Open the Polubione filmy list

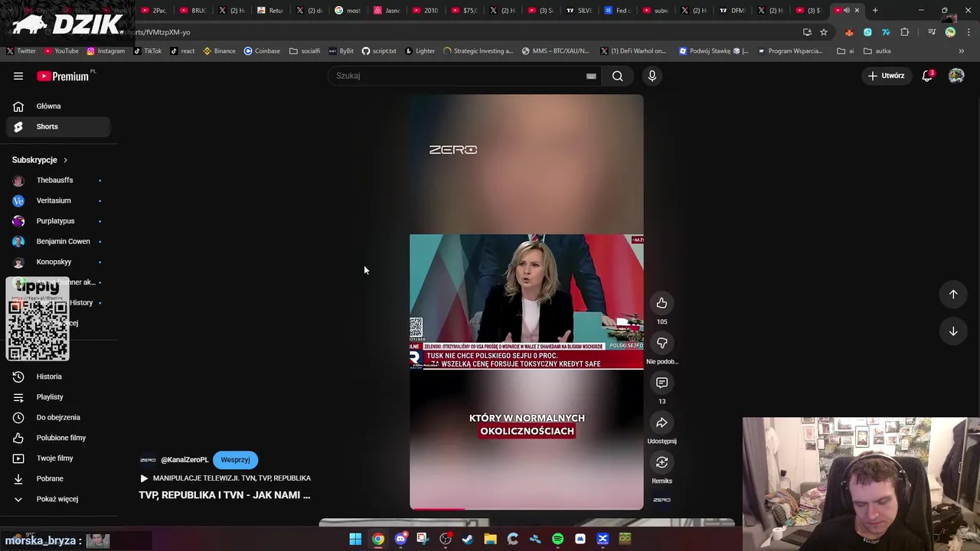tap(59, 438)
